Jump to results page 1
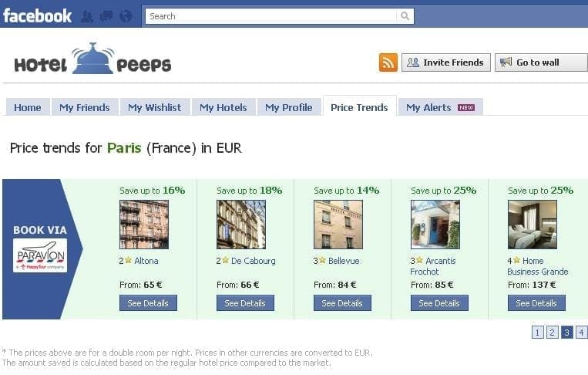This screenshot has width=588, height=375. click(538, 333)
